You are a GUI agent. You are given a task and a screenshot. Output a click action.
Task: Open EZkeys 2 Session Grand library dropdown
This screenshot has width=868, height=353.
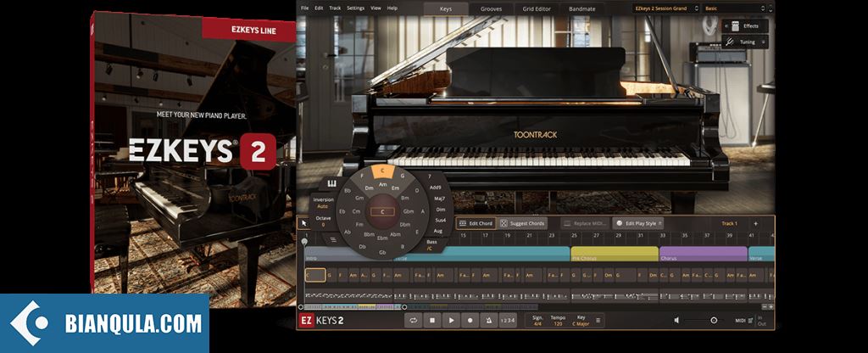pos(666,8)
